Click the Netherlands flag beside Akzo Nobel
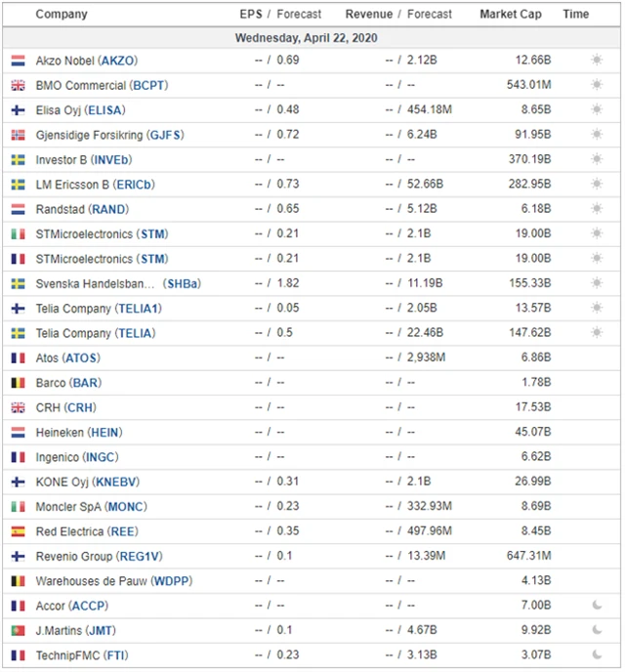625x672 pixels. (x=18, y=61)
